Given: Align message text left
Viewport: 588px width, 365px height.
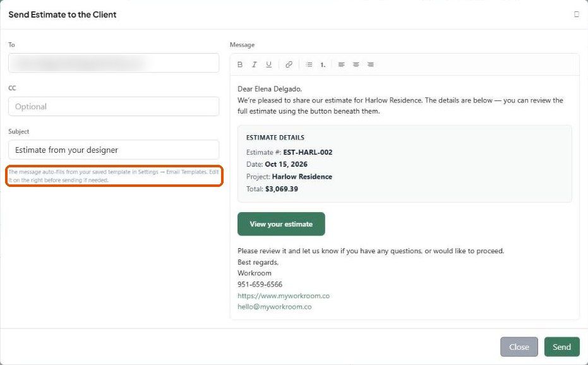Looking at the screenshot, I should (341, 64).
